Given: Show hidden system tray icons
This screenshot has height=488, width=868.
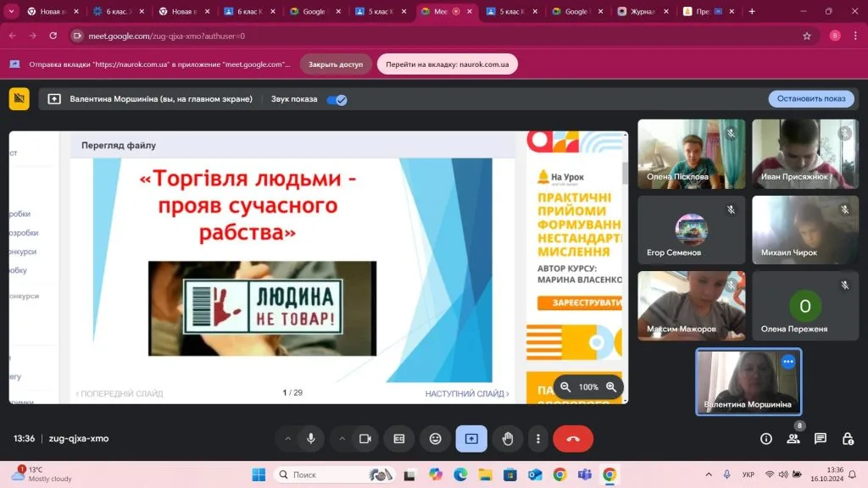Looking at the screenshot, I should coord(709,474).
